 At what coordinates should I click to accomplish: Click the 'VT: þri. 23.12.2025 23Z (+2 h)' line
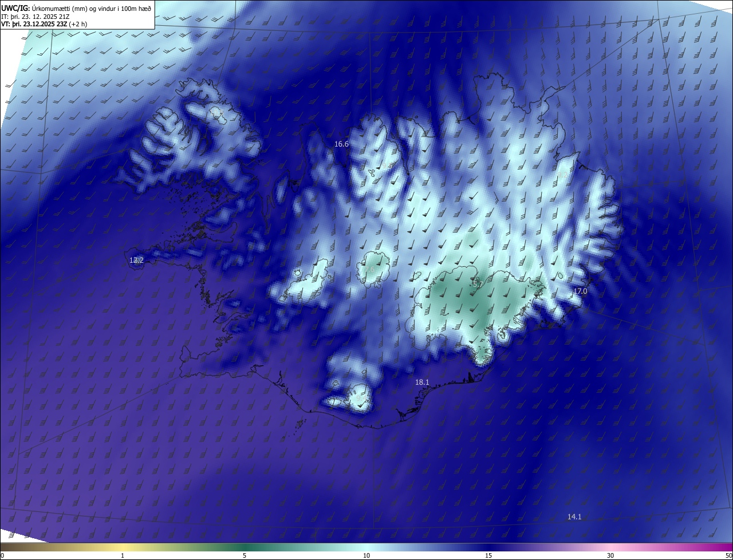pos(44,24)
